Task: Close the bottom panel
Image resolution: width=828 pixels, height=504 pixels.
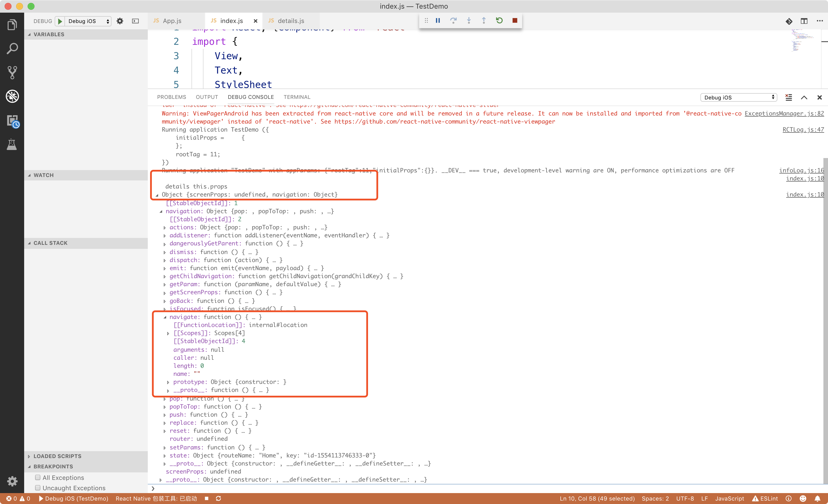Action: [820, 97]
